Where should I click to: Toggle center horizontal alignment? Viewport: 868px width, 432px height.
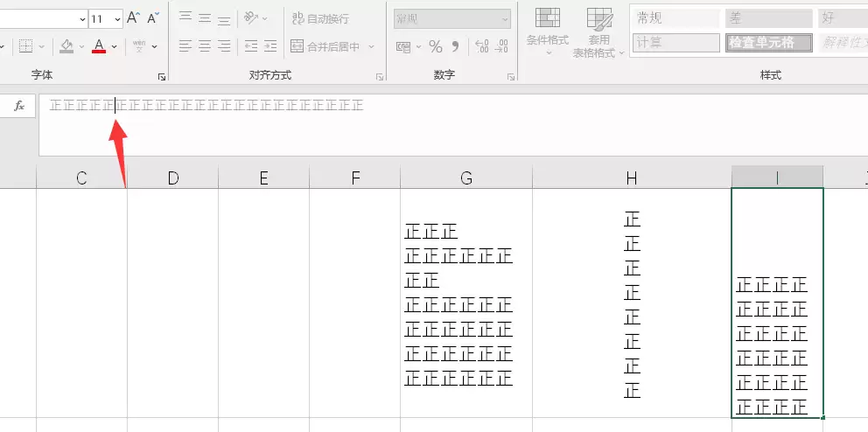pyautogui.click(x=205, y=46)
